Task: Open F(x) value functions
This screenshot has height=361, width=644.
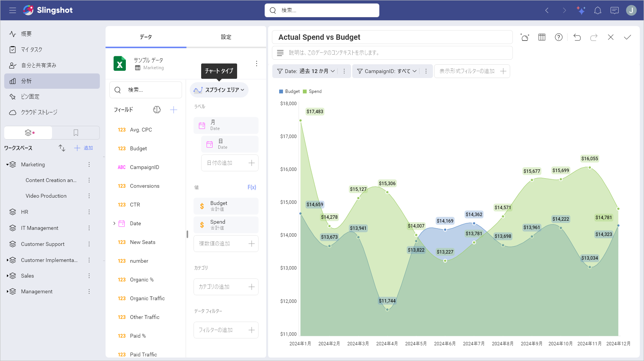Action: click(x=252, y=187)
